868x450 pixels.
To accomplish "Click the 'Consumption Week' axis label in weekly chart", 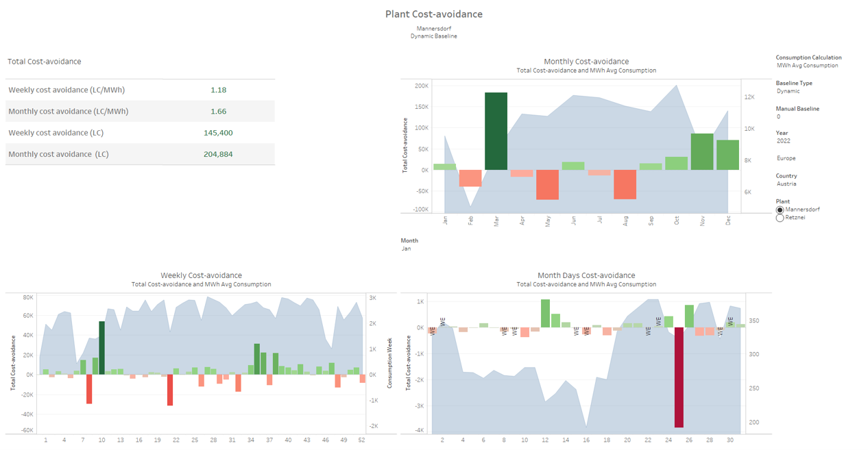I will [x=389, y=363].
